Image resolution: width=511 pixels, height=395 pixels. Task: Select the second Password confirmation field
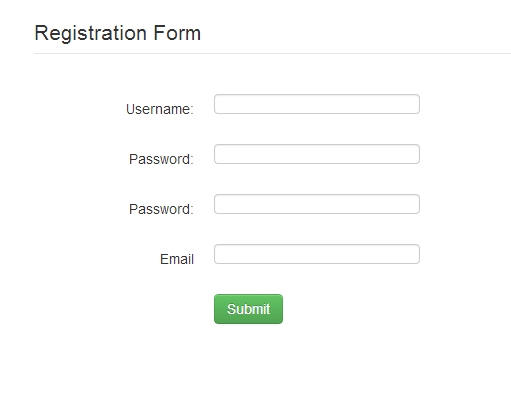[x=317, y=204]
